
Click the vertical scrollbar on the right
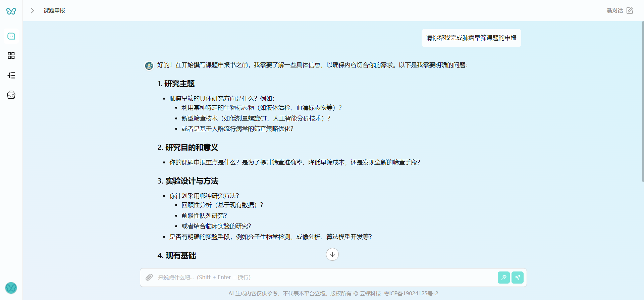click(x=643, y=101)
